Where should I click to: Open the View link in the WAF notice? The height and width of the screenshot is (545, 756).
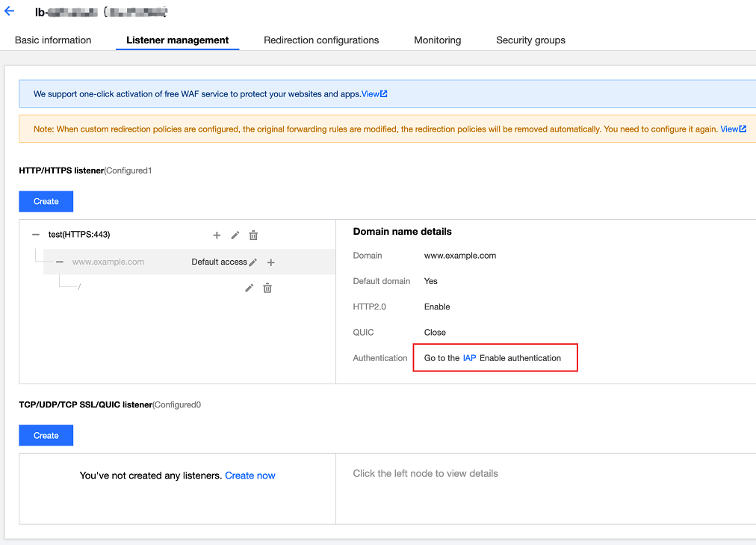click(x=374, y=94)
